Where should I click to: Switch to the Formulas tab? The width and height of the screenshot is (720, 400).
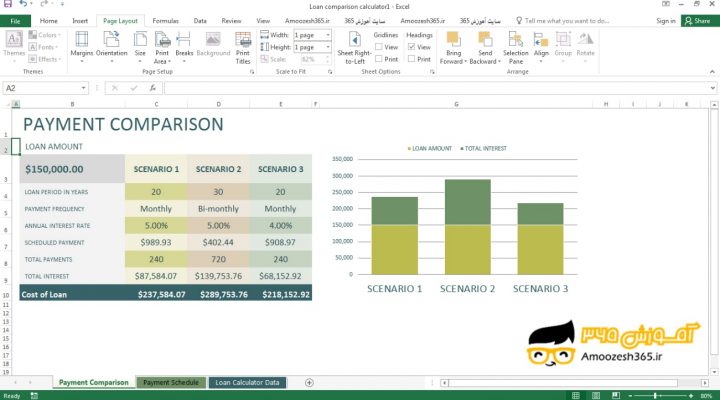pyautogui.click(x=165, y=21)
